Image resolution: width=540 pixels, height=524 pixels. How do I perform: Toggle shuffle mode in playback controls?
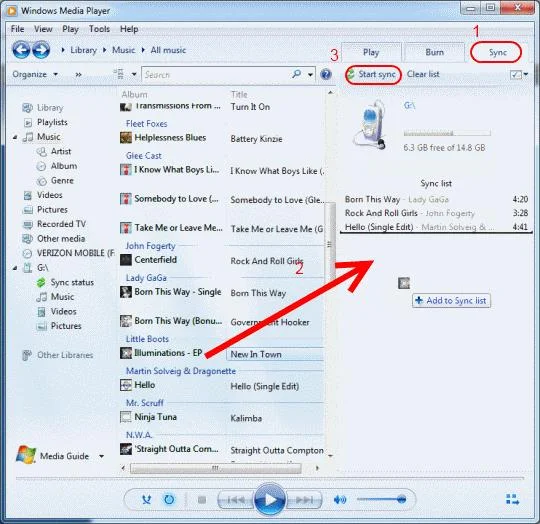147,500
